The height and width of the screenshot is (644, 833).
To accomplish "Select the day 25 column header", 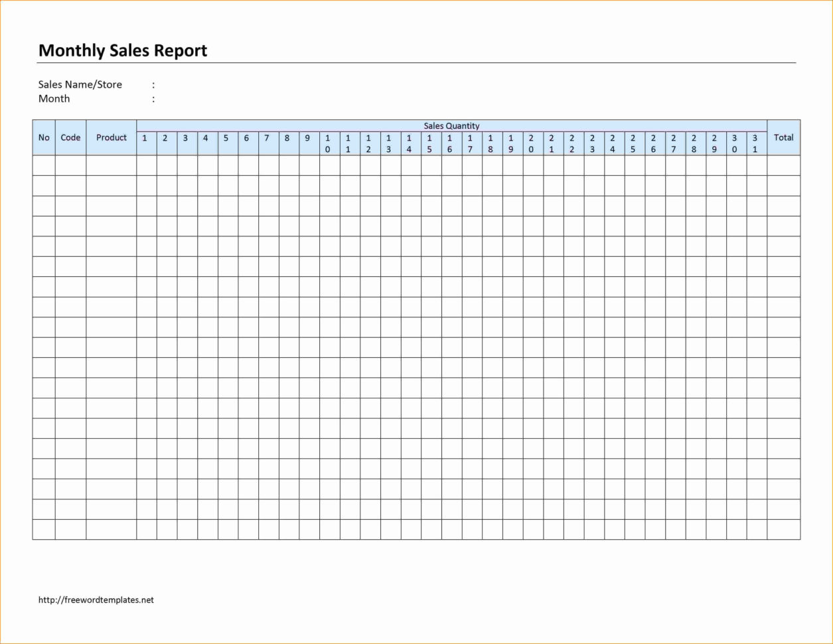I will coord(633,143).
